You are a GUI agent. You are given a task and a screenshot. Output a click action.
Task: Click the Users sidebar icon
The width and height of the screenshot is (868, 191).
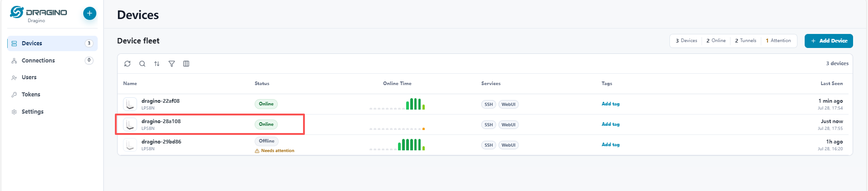click(x=14, y=78)
